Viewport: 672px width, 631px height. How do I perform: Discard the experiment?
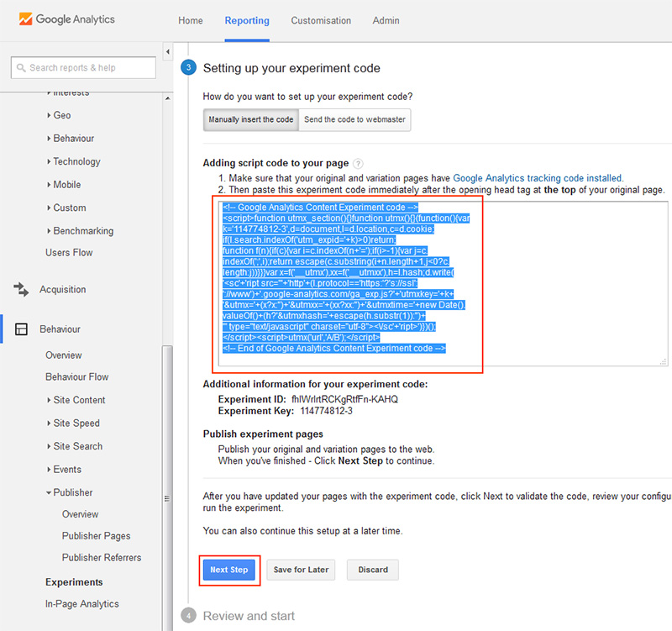pos(373,570)
